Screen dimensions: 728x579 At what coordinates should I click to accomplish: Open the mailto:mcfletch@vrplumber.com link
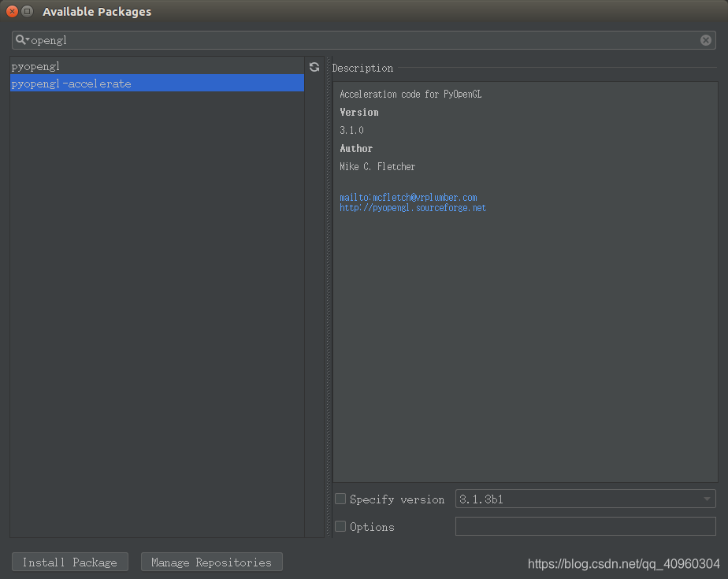click(408, 198)
